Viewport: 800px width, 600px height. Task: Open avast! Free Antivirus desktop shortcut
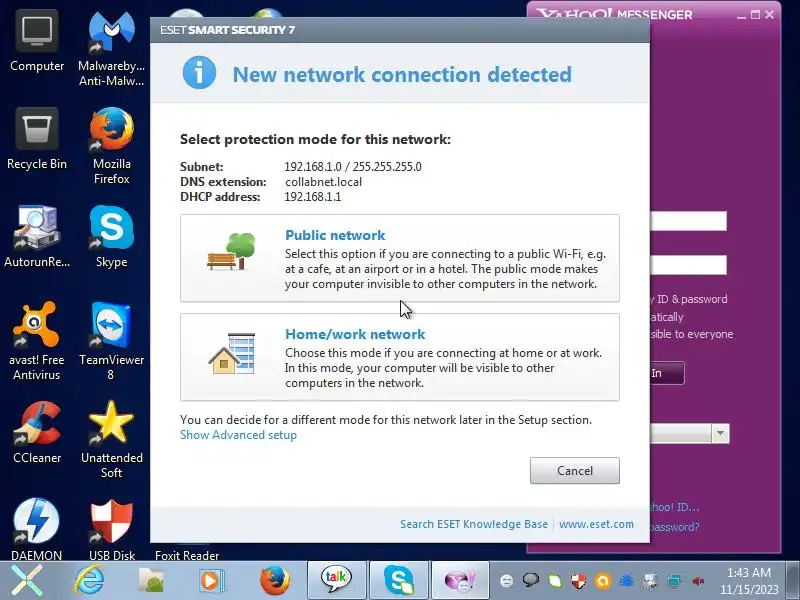pos(37,341)
